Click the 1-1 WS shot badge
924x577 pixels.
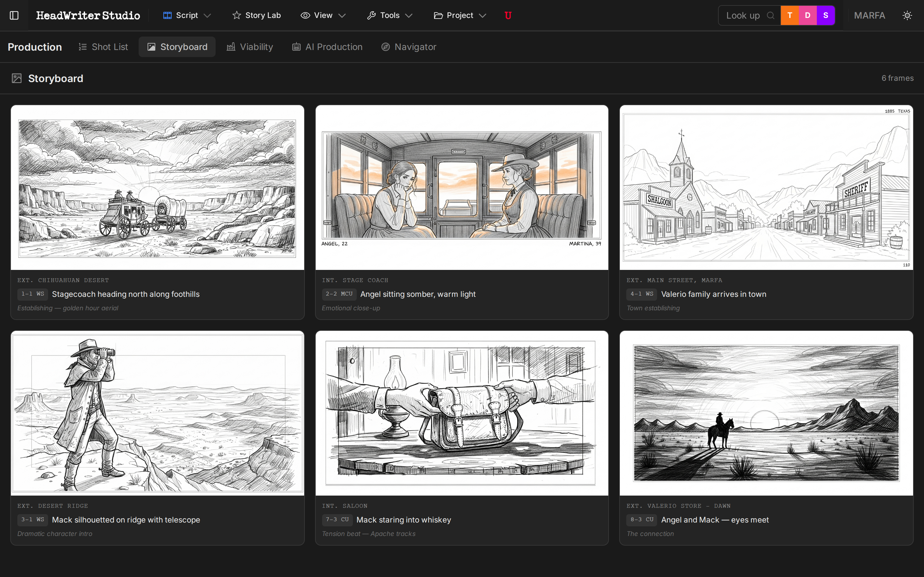point(32,294)
